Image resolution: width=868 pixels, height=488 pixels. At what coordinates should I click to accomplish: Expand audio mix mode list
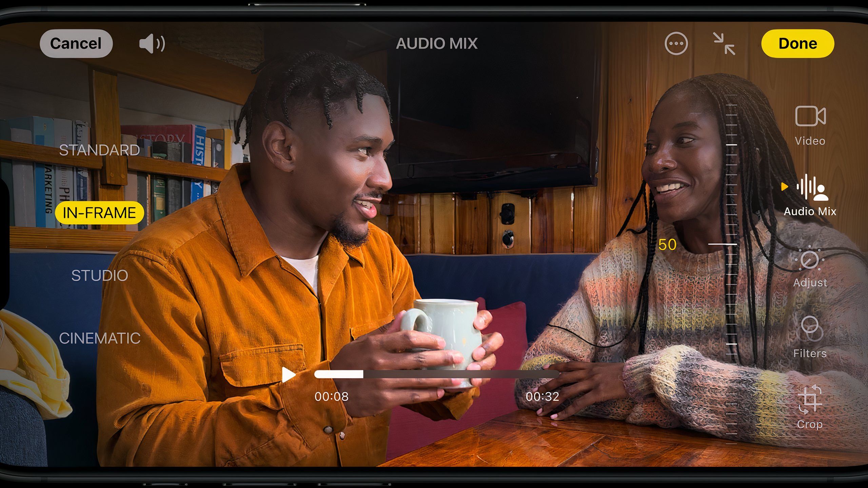coord(97,213)
